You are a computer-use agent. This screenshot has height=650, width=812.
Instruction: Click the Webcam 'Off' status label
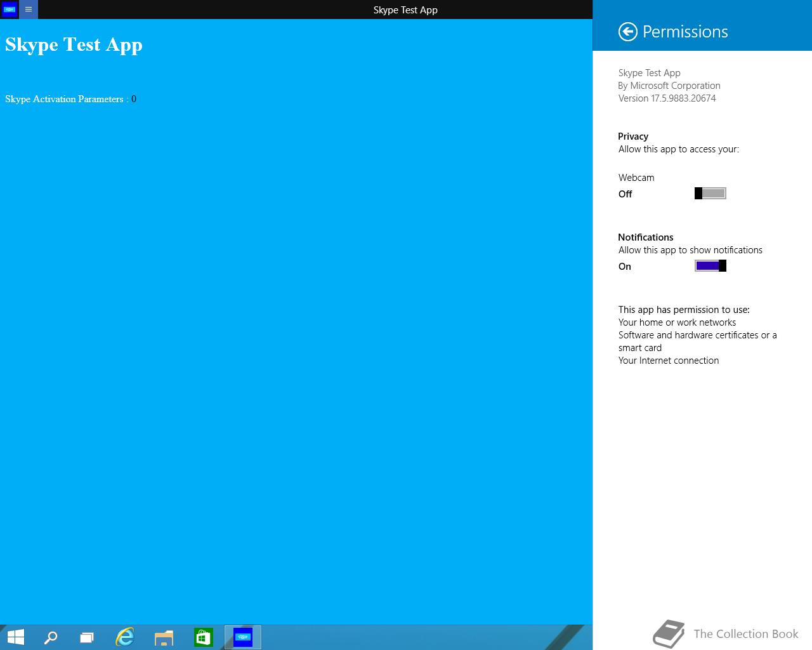pos(625,194)
